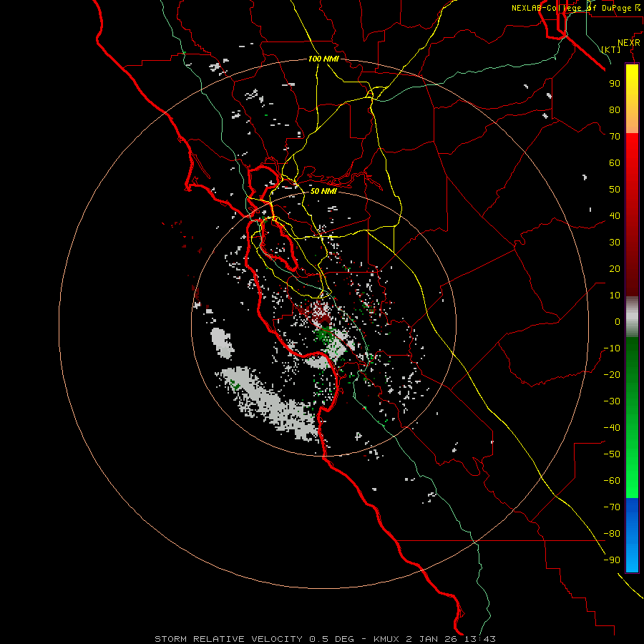
Task: Click the -40 value on the velocity scale
Action: [612, 428]
